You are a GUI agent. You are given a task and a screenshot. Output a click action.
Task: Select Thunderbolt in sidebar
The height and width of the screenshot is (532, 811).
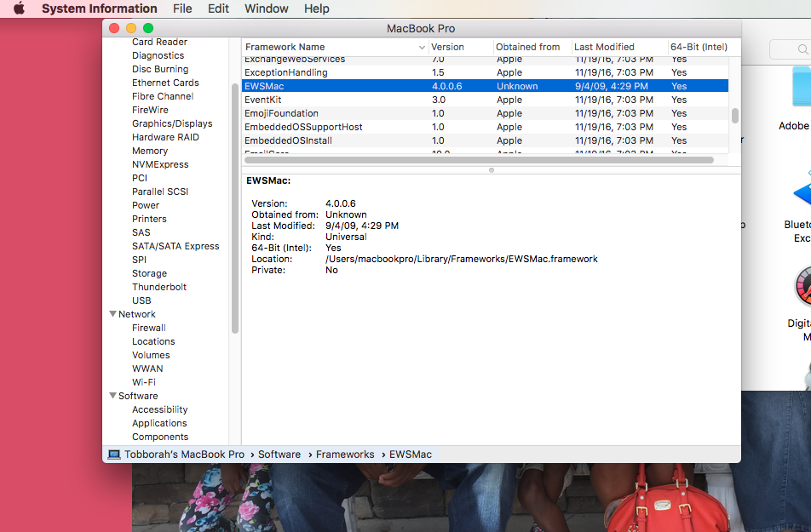click(x=158, y=287)
